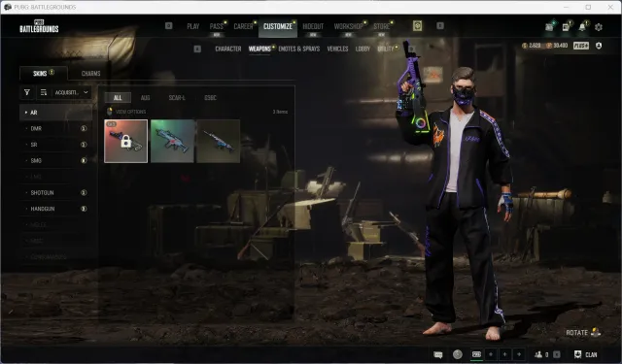622x364 pixels.
Task: Open the Customize menu
Action: pyautogui.click(x=278, y=26)
